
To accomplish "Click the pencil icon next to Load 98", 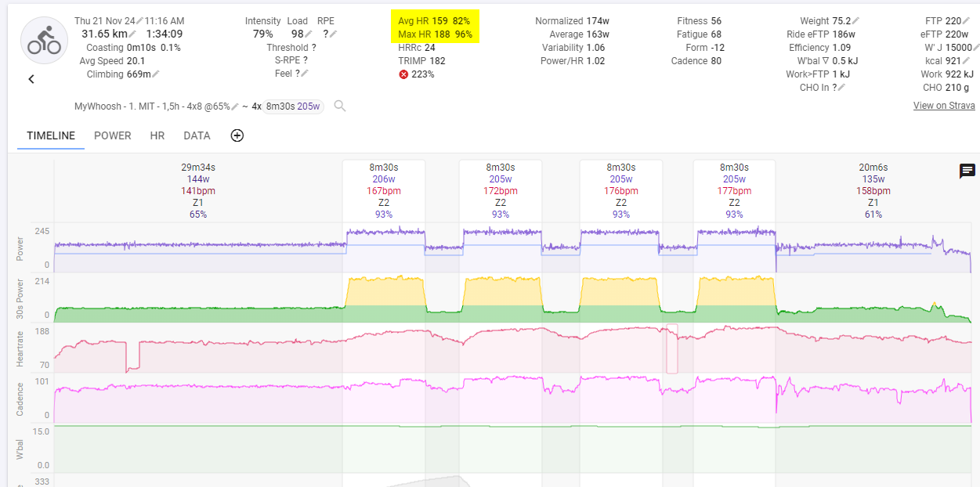I will point(309,34).
